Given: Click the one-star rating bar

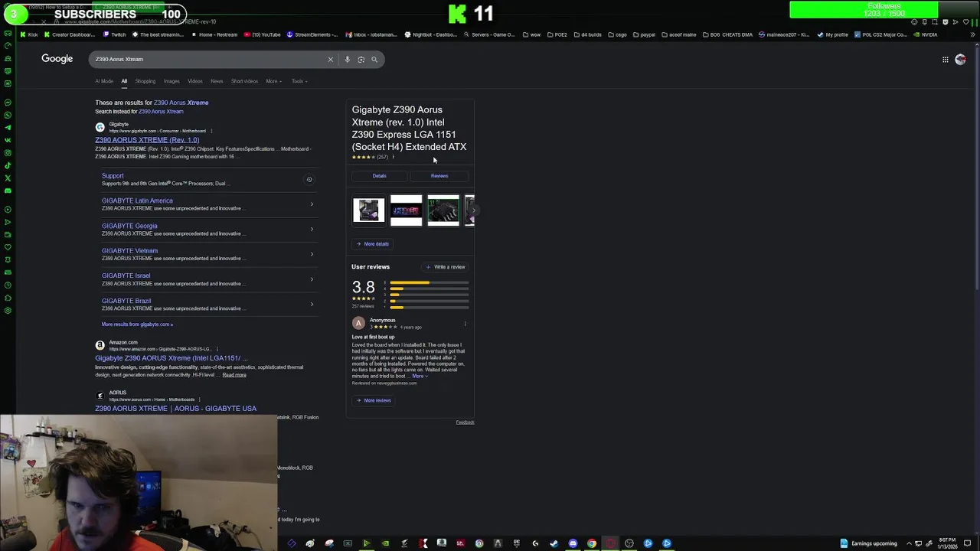Looking at the screenshot, I should click(430, 308).
